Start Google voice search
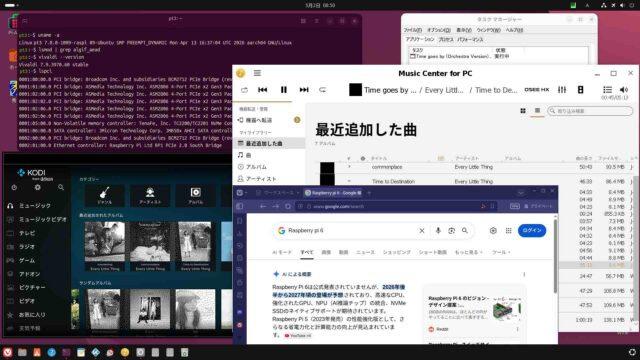Viewport: 640px width, 360px height. (x=438, y=231)
